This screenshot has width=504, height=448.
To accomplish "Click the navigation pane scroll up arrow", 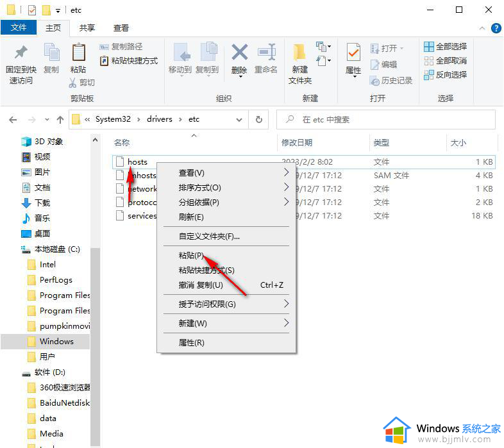I will tap(95, 140).
